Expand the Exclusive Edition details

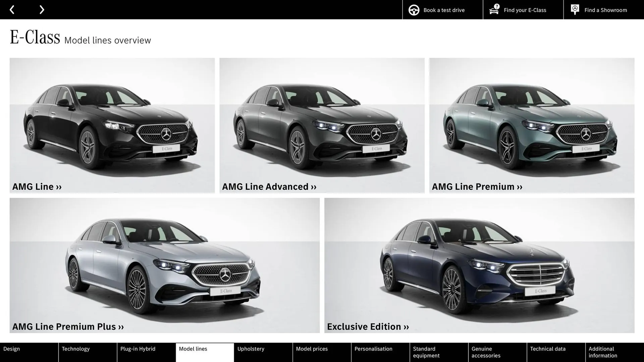[368, 326]
